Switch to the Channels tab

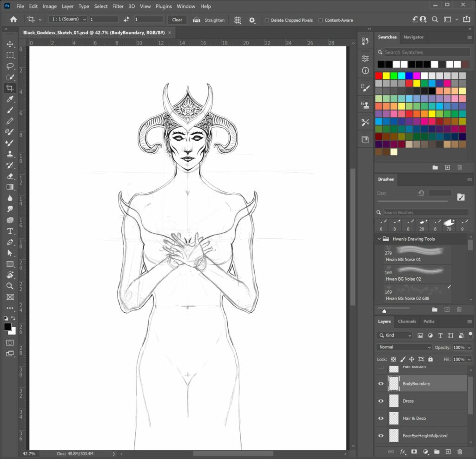[x=407, y=321]
